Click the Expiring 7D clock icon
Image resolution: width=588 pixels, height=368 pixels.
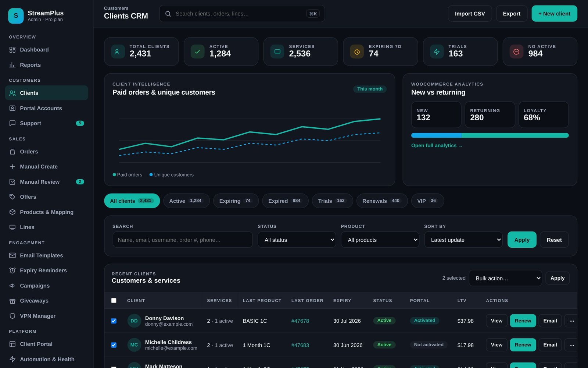[x=357, y=52]
